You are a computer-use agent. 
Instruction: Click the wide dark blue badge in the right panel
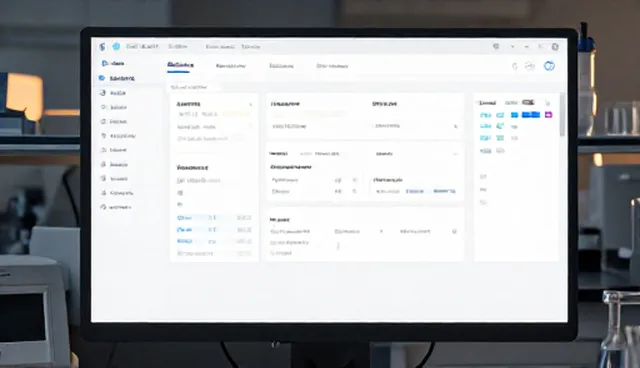point(531,115)
